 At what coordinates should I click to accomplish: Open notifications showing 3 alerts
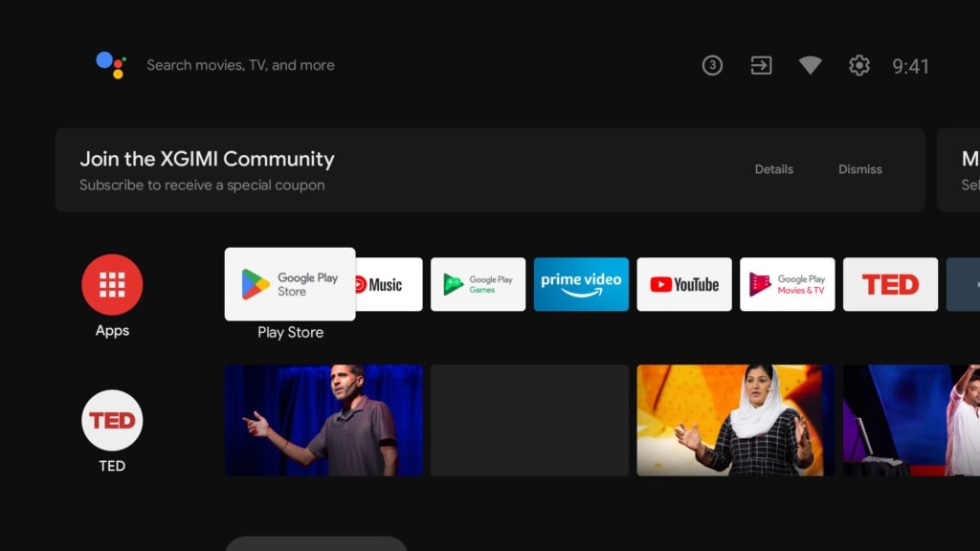712,65
